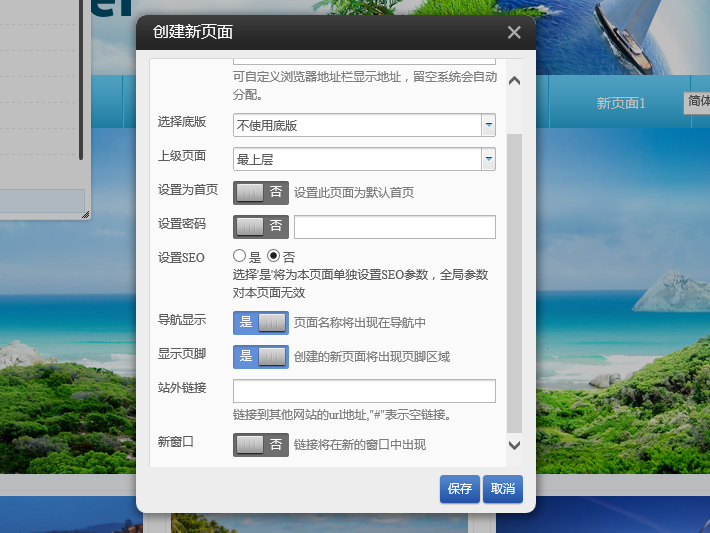Turn off the 导航显示 switch
The height and width of the screenshot is (533, 710).
coord(261,322)
